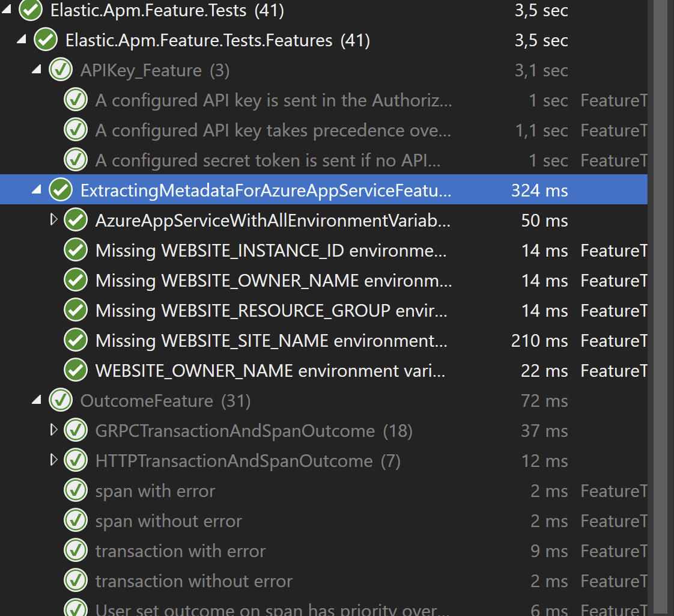Viewport: 674px width, 616px height.
Task: Select the 'APIKey_Feature (3)' row
Action: pyautogui.click(x=324, y=69)
